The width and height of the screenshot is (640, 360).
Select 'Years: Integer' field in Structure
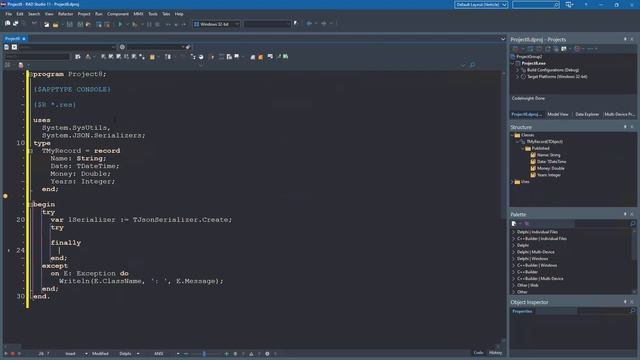pyautogui.click(x=549, y=175)
